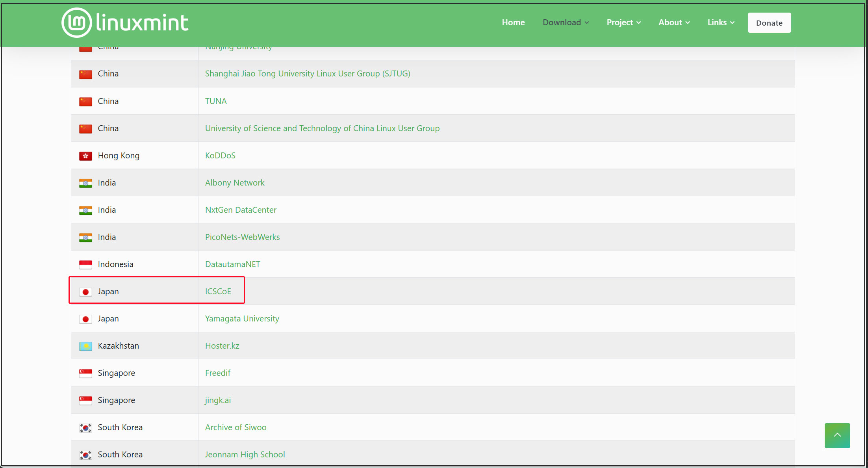Click the Singapore text beside Freedif

tap(116, 373)
